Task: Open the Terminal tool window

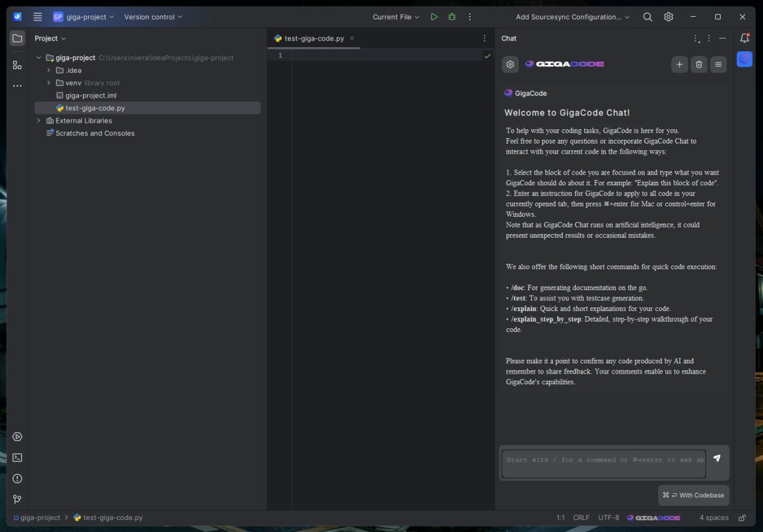Action: tap(17, 458)
